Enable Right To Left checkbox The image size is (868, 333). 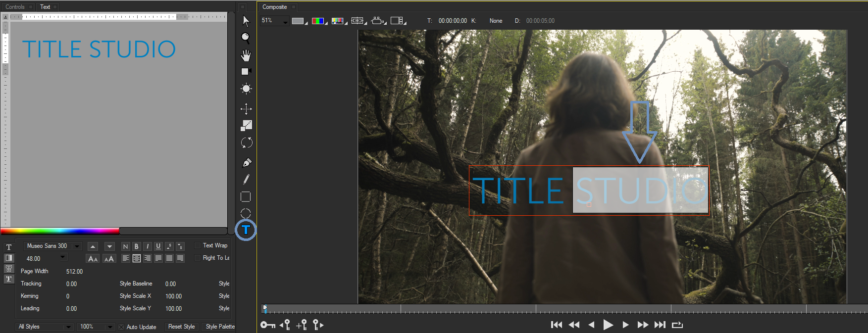(198, 258)
